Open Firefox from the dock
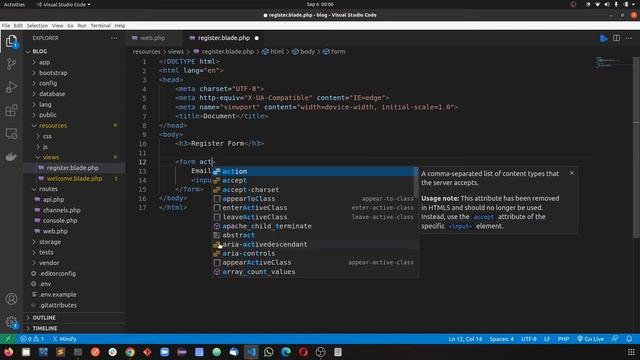This screenshot has height=360, width=640. pyautogui.click(x=9, y=352)
